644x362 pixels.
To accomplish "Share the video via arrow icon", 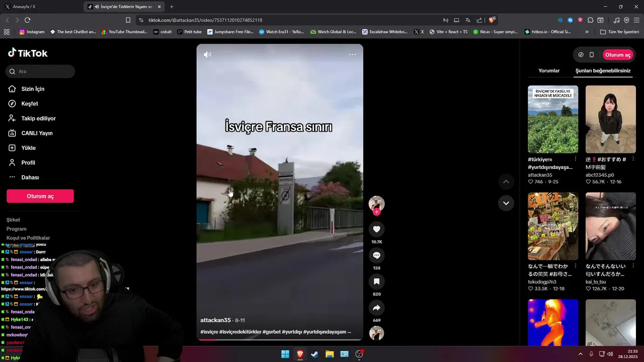I will (376, 308).
